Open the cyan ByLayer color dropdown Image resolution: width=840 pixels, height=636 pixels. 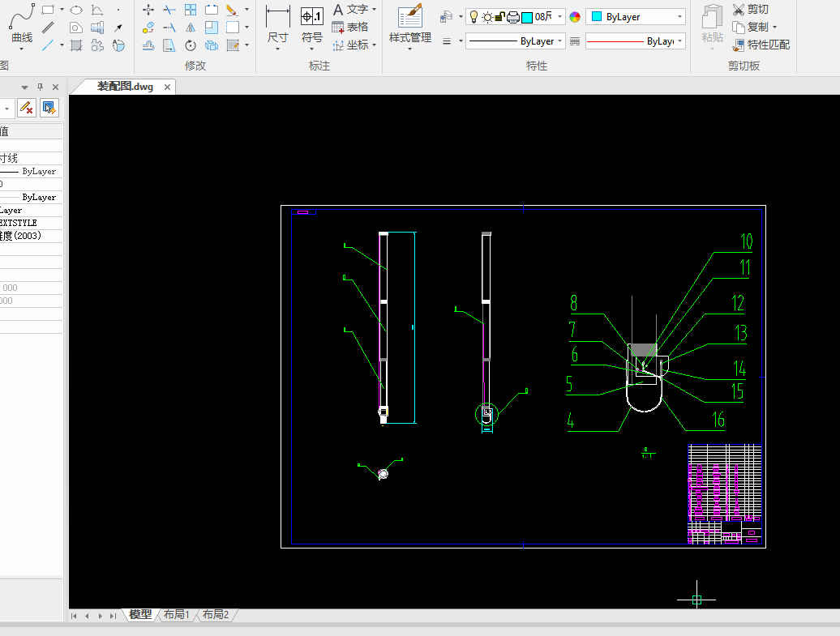(x=679, y=17)
